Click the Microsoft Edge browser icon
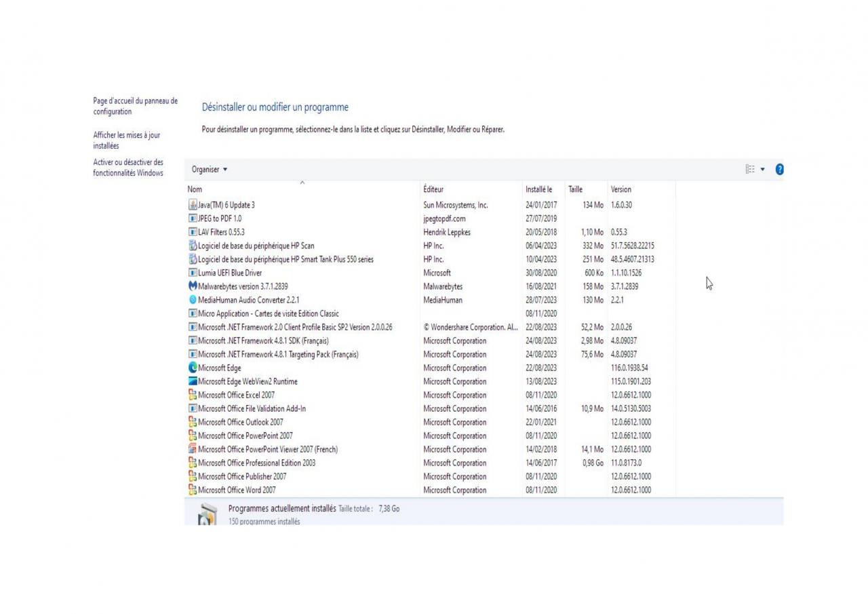This screenshot has height=614, width=868. coord(193,368)
